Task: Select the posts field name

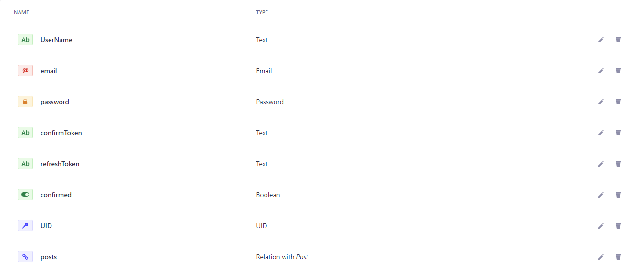Action: (49, 257)
